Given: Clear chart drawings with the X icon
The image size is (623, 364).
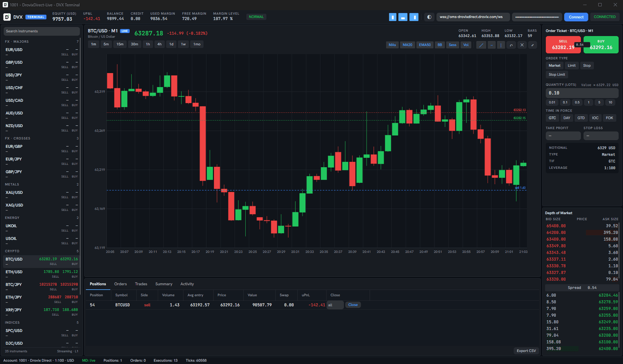Looking at the screenshot, I should (x=522, y=45).
